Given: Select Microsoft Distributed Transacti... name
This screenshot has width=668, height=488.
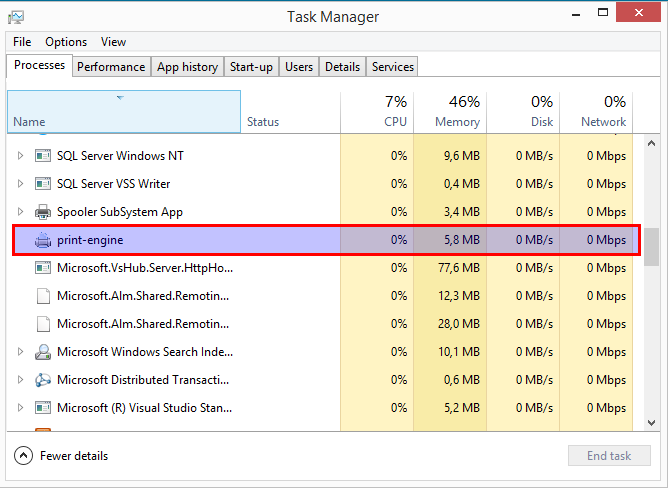Looking at the screenshot, I should [x=143, y=380].
